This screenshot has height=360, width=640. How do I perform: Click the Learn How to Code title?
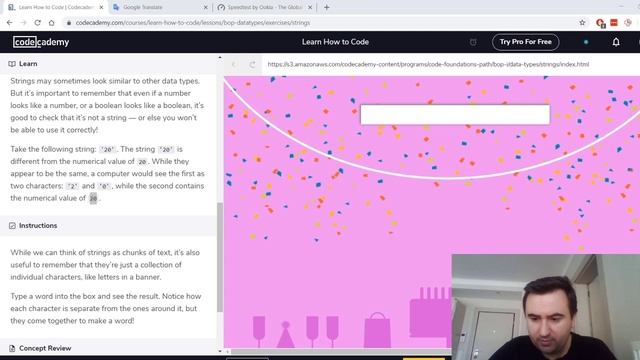click(x=335, y=42)
